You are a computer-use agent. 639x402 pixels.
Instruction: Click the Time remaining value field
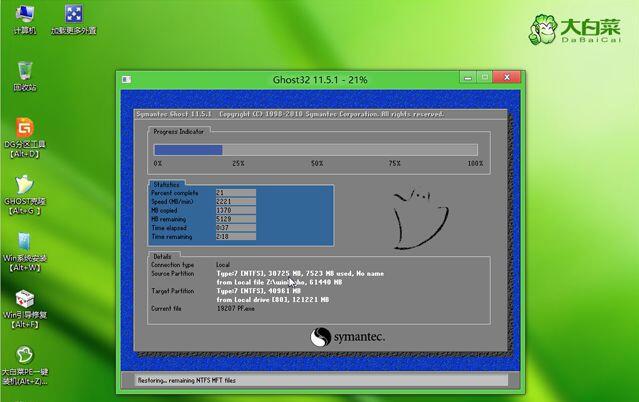pyautogui.click(x=235, y=237)
